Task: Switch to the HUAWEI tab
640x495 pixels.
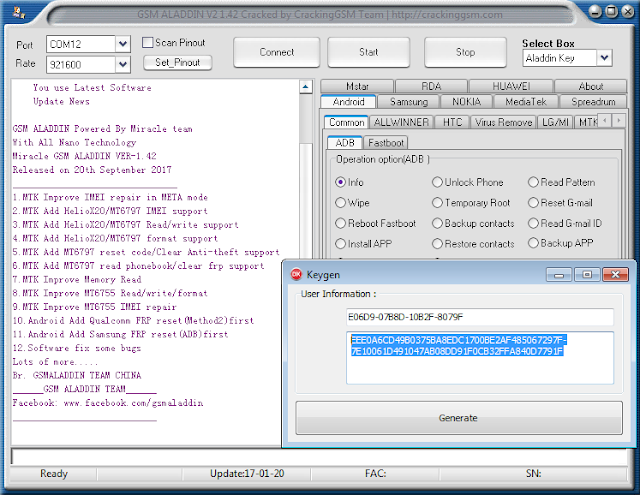Action: tap(511, 87)
